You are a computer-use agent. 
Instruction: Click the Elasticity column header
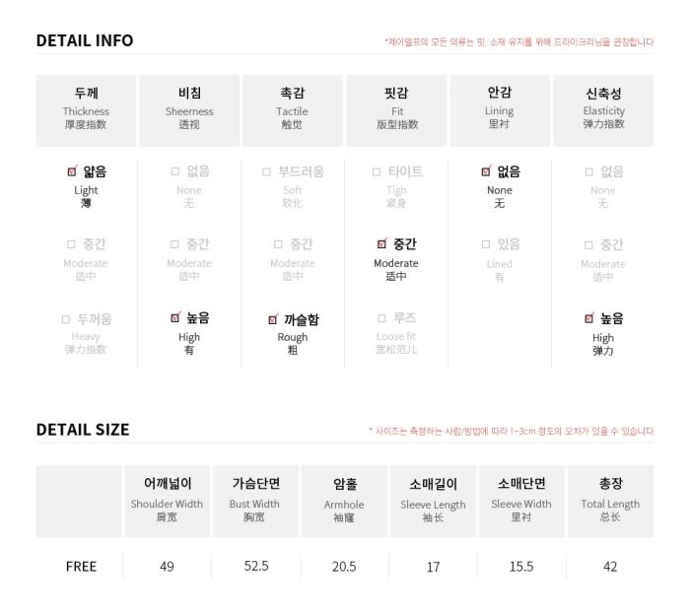[603, 110]
